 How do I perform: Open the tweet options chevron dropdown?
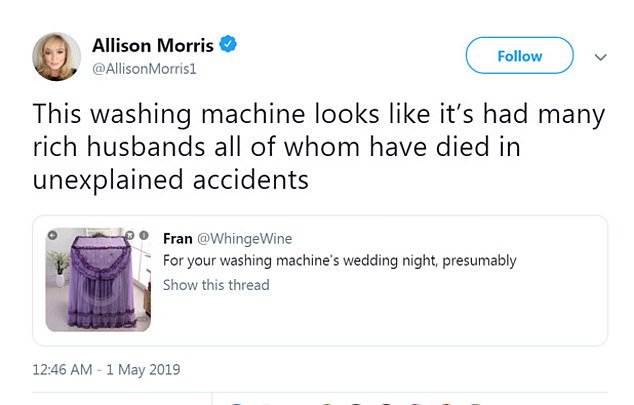pos(600,57)
